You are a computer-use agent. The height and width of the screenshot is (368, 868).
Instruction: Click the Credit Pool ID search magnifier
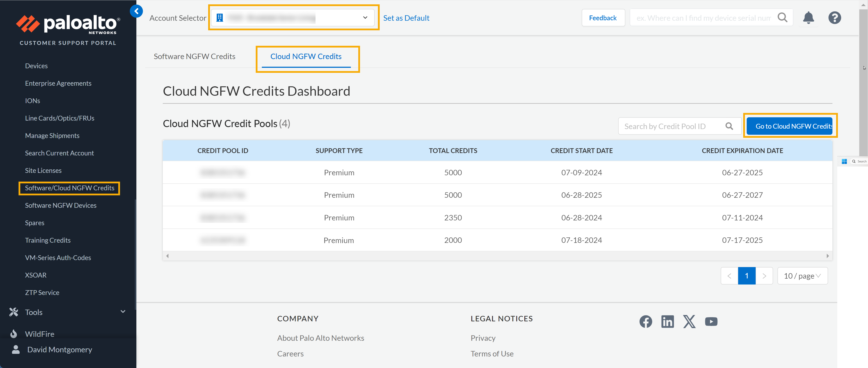point(729,126)
